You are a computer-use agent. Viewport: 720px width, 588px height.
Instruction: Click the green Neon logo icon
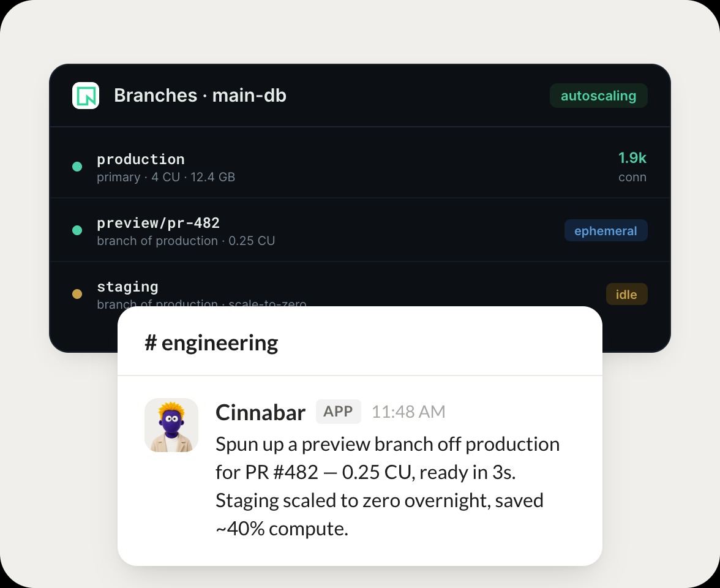[86, 96]
